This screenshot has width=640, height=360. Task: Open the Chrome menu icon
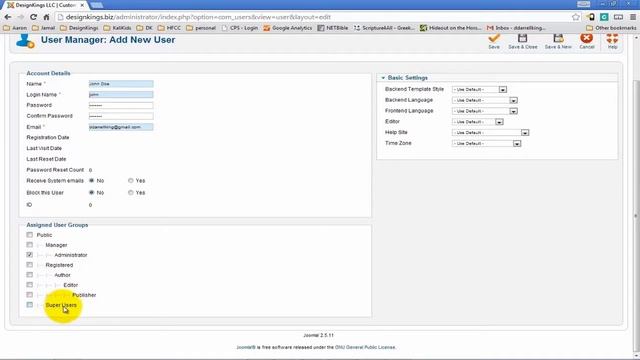click(633, 17)
